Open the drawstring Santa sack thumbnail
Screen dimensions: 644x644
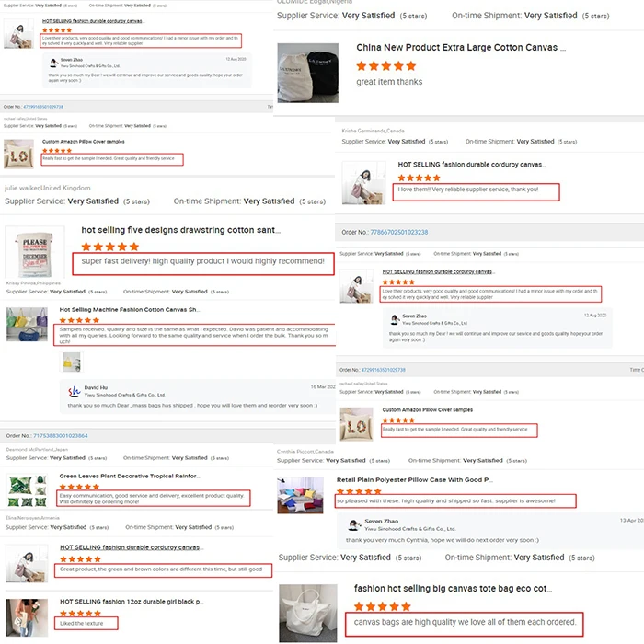click(x=35, y=252)
